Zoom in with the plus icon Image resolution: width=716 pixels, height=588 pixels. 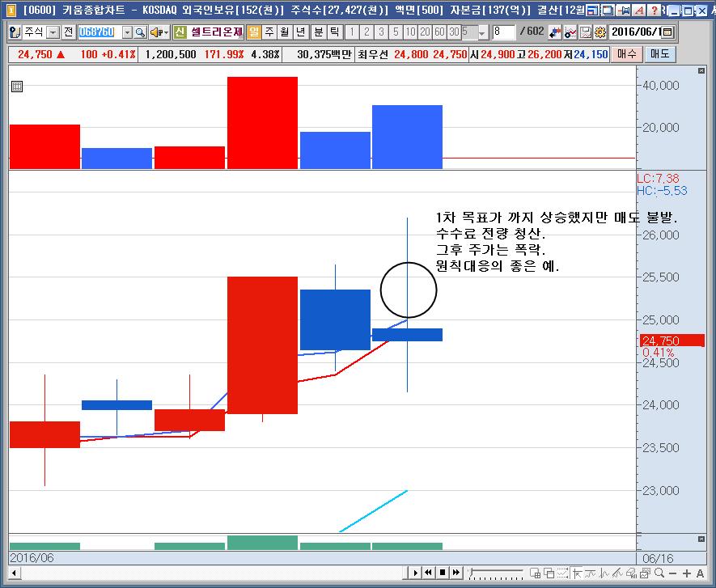(687, 573)
